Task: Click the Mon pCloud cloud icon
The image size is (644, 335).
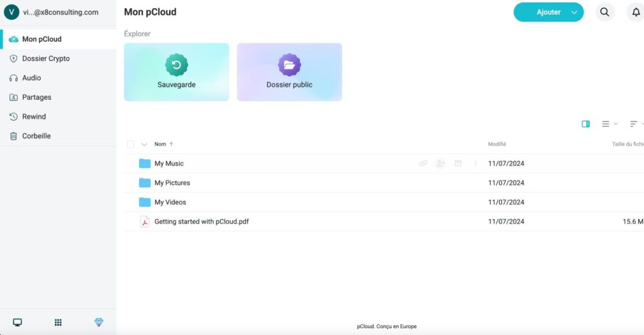Action: pyautogui.click(x=14, y=39)
